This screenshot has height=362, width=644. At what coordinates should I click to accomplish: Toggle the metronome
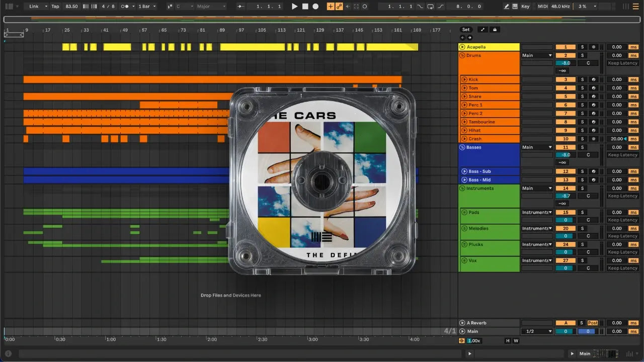tap(125, 7)
